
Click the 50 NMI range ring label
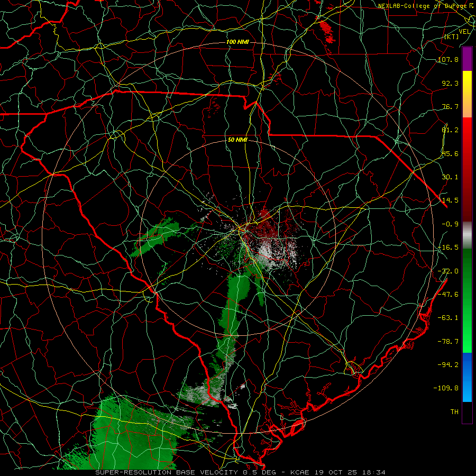(237, 140)
